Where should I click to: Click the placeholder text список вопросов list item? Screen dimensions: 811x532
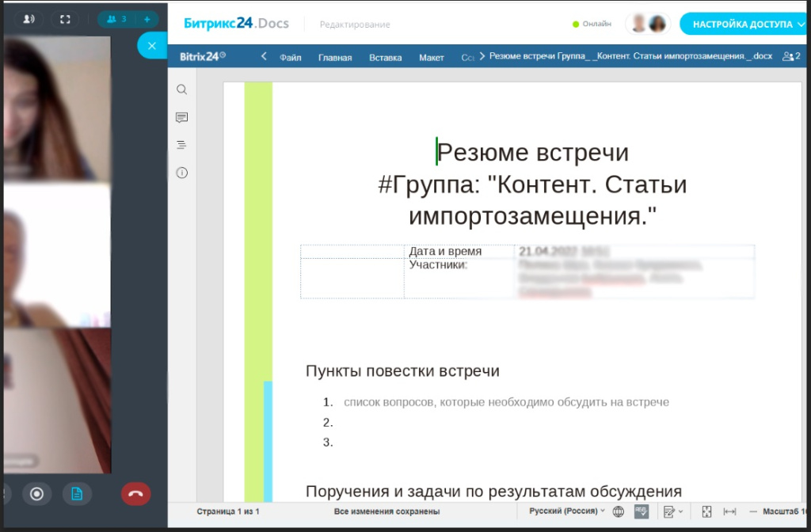click(x=506, y=402)
